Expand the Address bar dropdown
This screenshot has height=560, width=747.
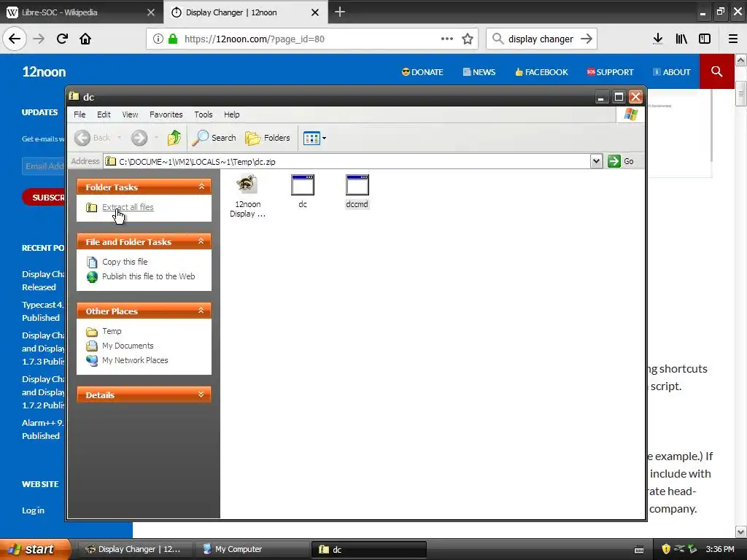[596, 161]
